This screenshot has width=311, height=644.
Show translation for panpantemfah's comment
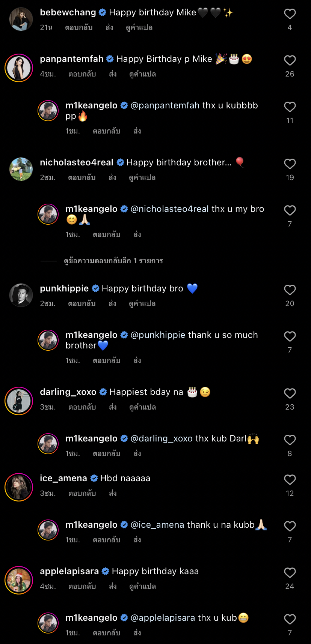tap(142, 74)
